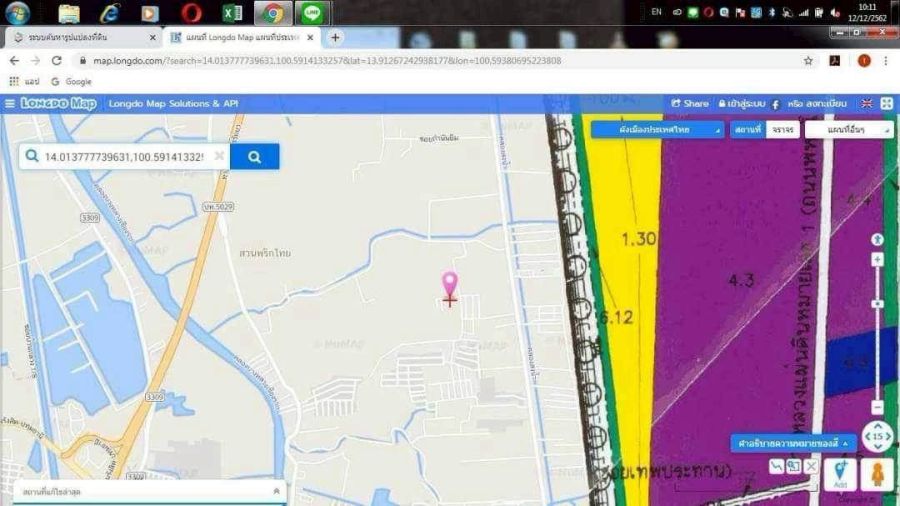Click the locate-me circle icon above zoom
The image size is (900, 506).
(x=877, y=240)
